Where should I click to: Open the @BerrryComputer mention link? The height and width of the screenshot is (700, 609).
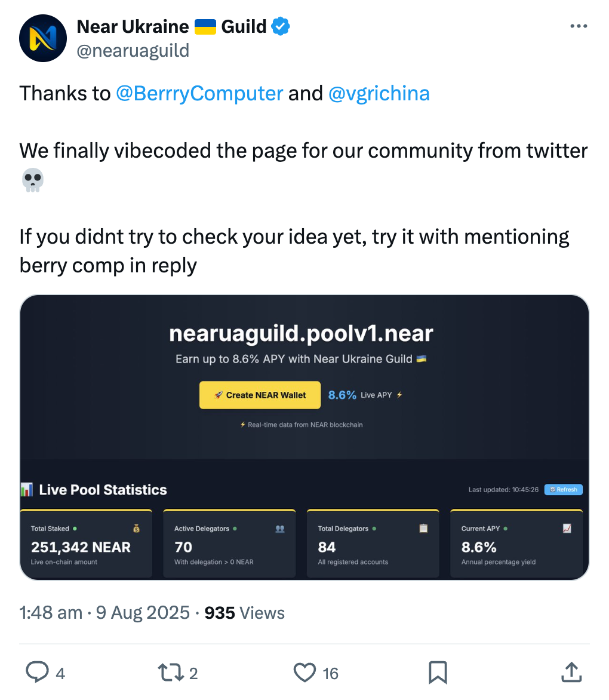(x=199, y=93)
